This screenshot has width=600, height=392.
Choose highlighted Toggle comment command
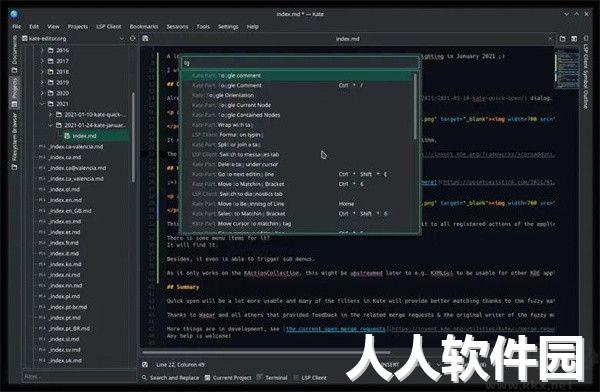tap(297, 75)
